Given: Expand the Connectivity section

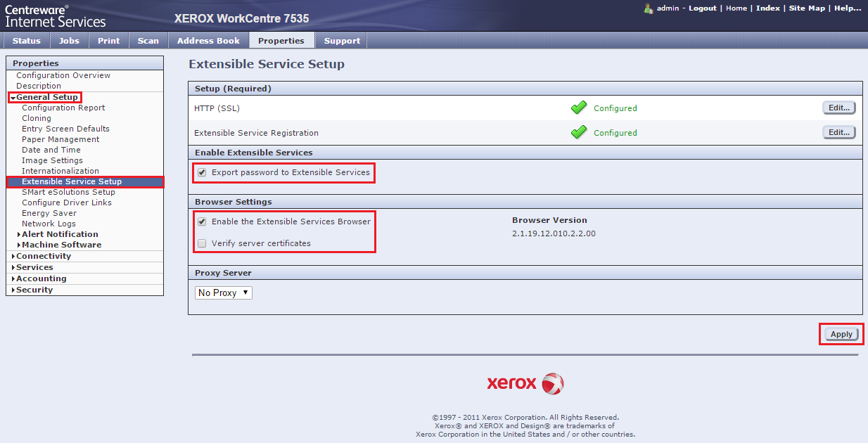Looking at the screenshot, I should pos(43,256).
